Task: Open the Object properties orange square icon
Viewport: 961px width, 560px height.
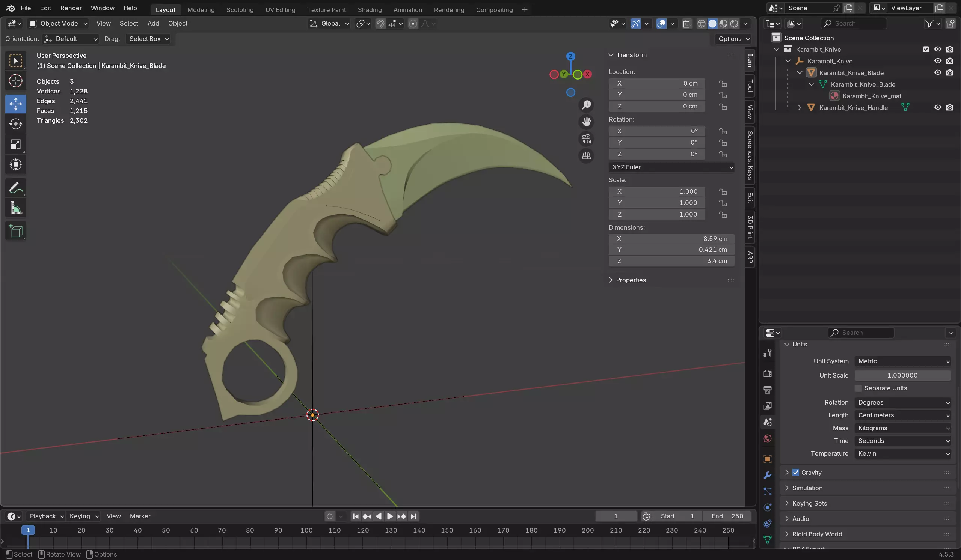Action: [x=768, y=459]
